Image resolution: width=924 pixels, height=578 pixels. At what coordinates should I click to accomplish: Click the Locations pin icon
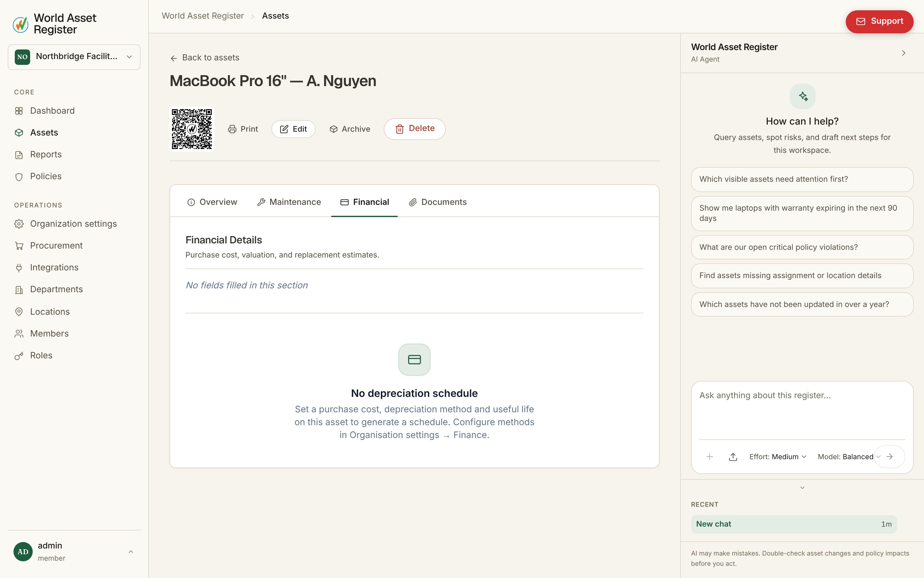coord(19,312)
